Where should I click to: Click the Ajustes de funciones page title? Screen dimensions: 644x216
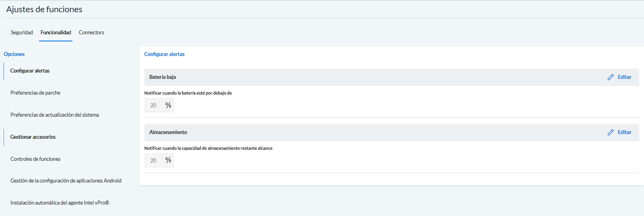44,9
